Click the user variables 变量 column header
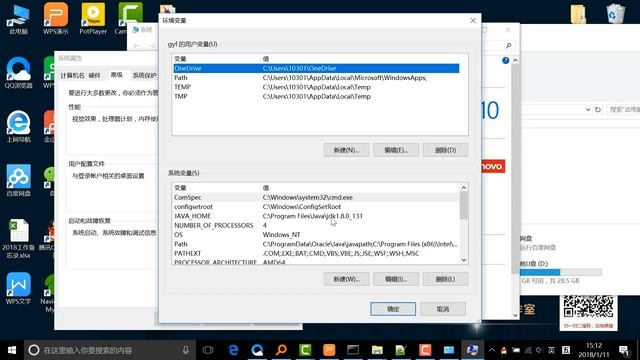The height and width of the screenshot is (360, 640). coord(180,59)
